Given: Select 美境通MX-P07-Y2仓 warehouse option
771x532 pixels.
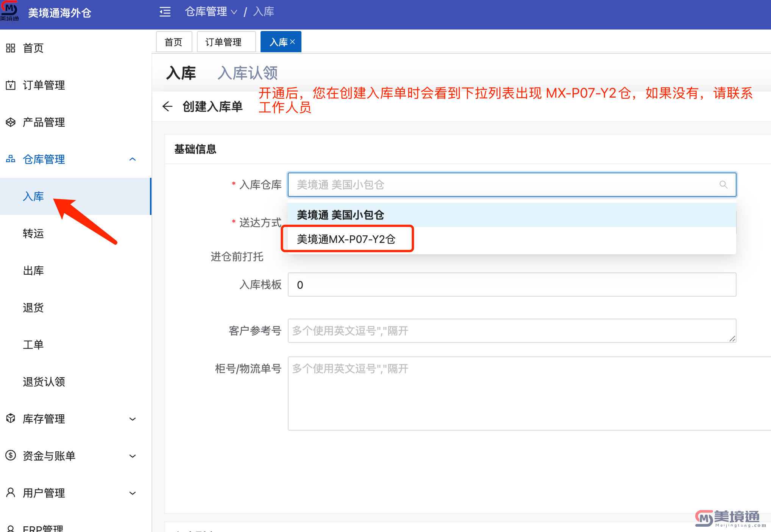Looking at the screenshot, I should coord(512,239).
